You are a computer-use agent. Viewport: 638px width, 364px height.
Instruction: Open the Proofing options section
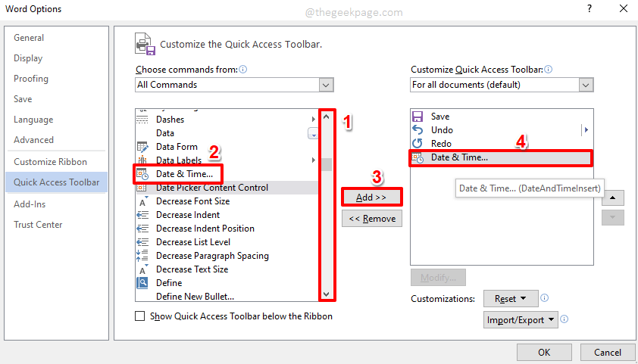point(31,79)
